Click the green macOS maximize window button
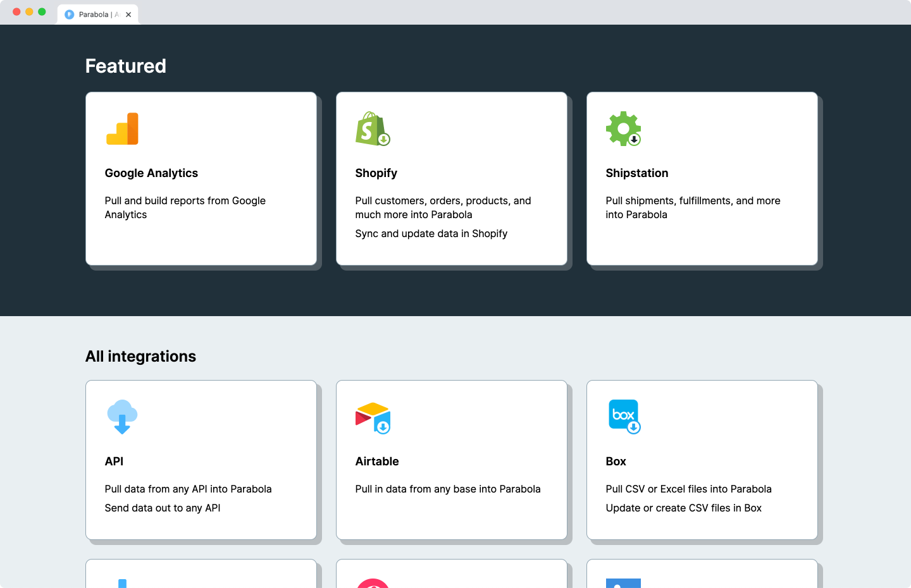911x588 pixels. (x=42, y=12)
